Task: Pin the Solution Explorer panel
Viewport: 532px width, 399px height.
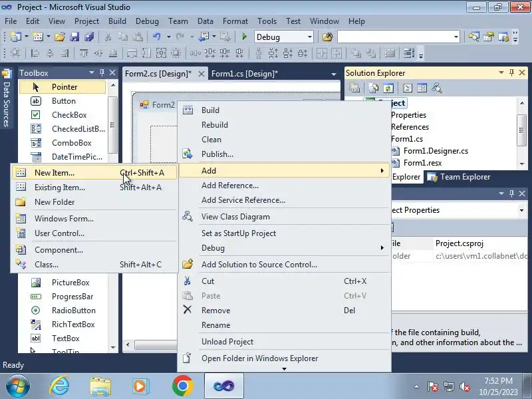Action: (511, 72)
